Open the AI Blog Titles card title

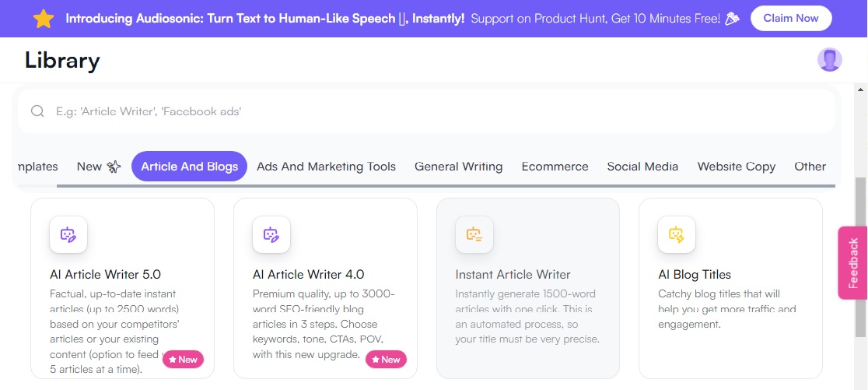[695, 274]
